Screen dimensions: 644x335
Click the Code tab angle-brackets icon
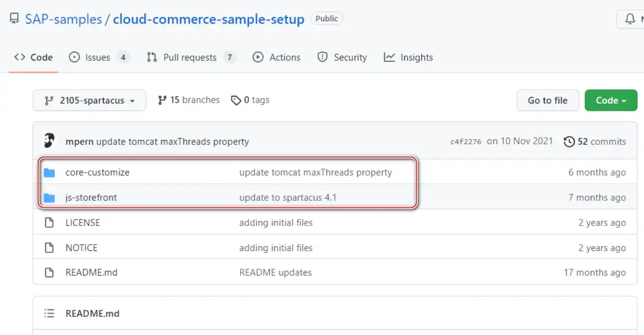[20, 57]
